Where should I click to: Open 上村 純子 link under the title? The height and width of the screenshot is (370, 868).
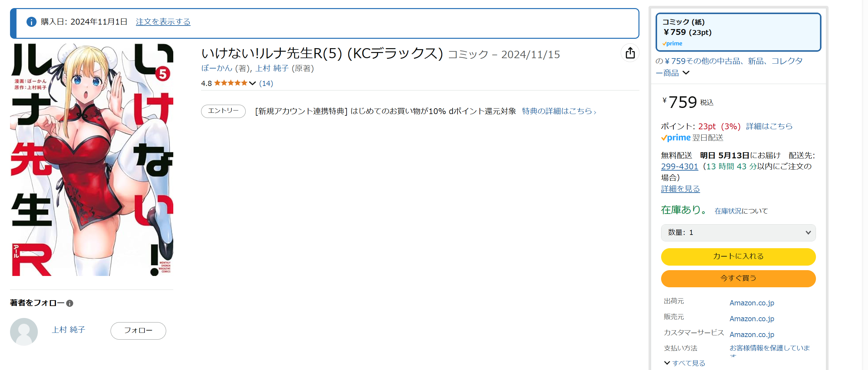tap(272, 68)
